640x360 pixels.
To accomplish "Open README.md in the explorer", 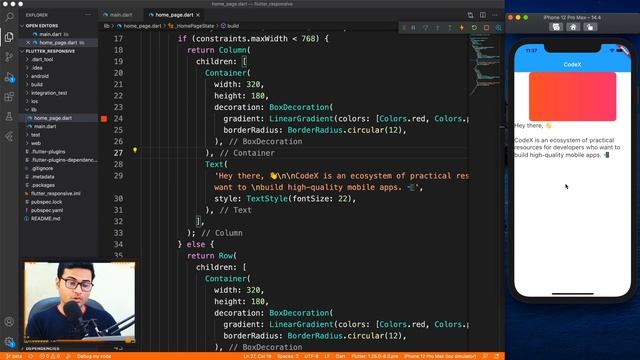I will pos(45,219).
